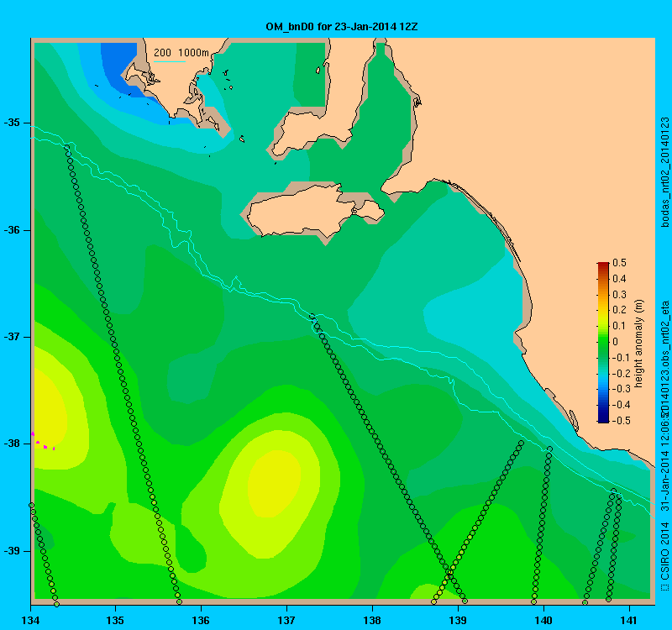The image size is (672, 630).
Task: Click the positive "0.3" colorbar tick label
Action: (x=619, y=295)
